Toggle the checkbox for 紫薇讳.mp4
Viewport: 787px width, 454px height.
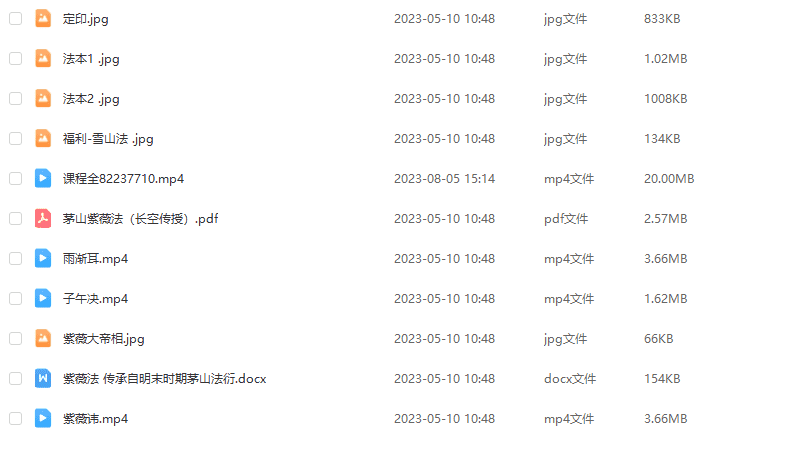tap(16, 419)
